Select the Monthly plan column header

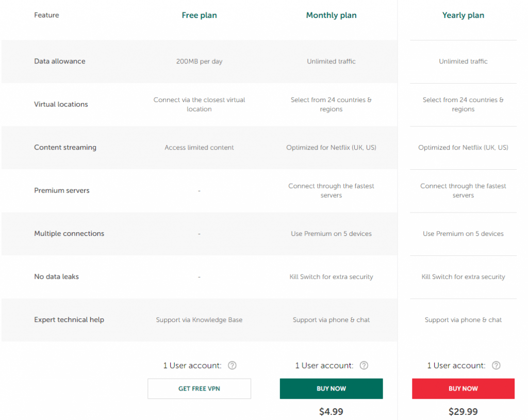332,15
